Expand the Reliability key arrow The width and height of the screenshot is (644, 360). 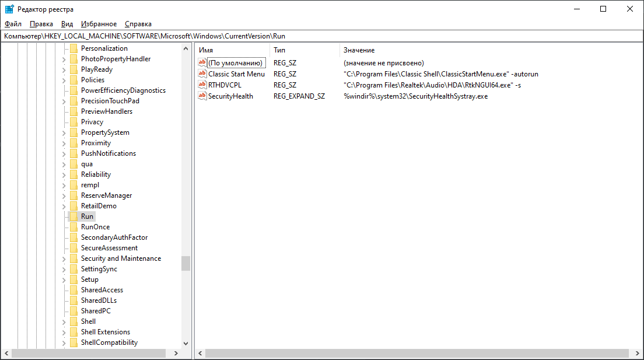[x=64, y=174]
